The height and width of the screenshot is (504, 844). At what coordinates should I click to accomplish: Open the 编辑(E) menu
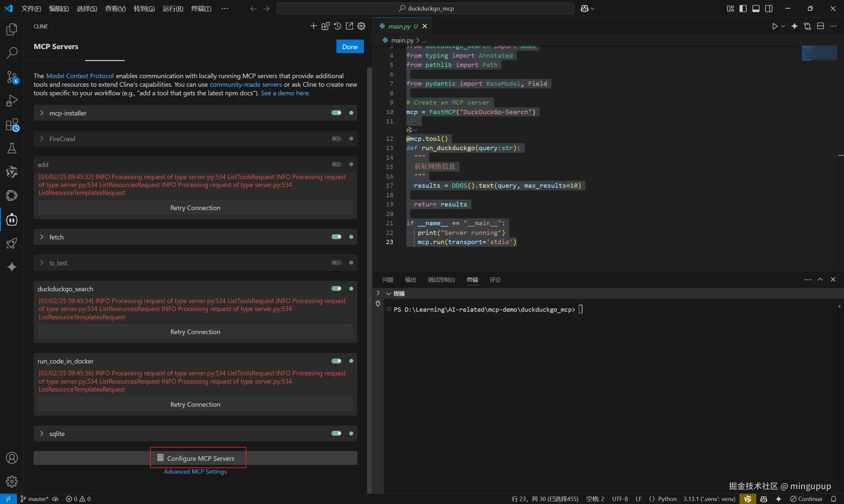click(59, 9)
